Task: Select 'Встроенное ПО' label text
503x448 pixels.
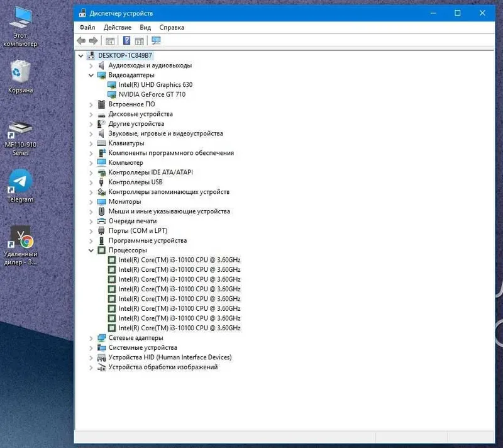Action: 131,104
